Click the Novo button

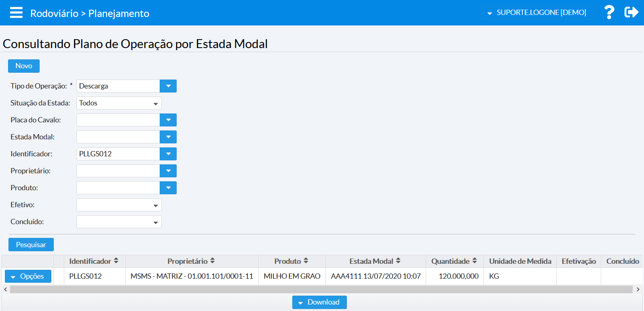(x=24, y=66)
